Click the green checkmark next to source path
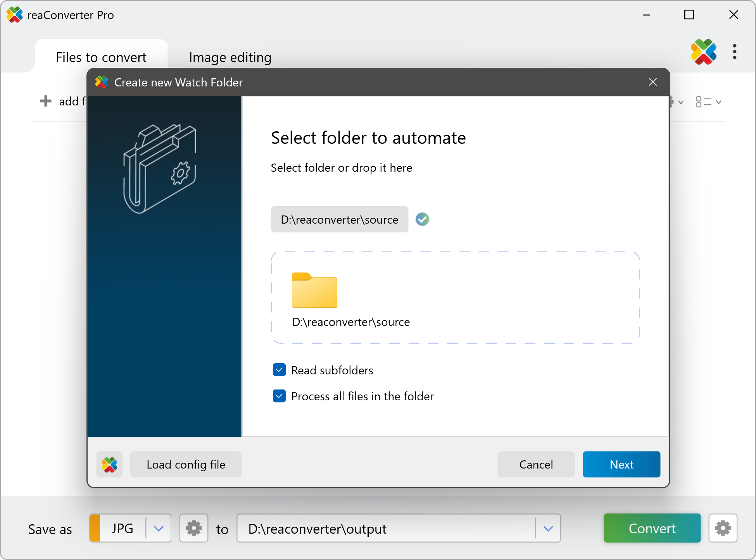 [x=422, y=219]
